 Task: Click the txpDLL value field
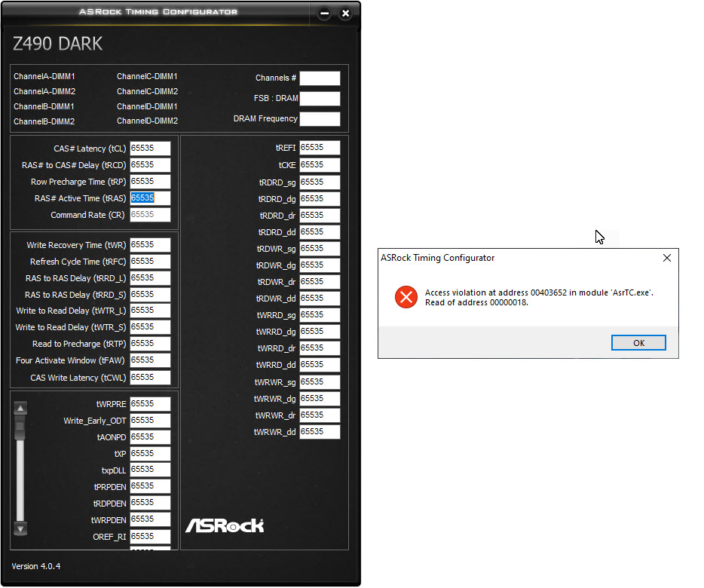(151, 470)
